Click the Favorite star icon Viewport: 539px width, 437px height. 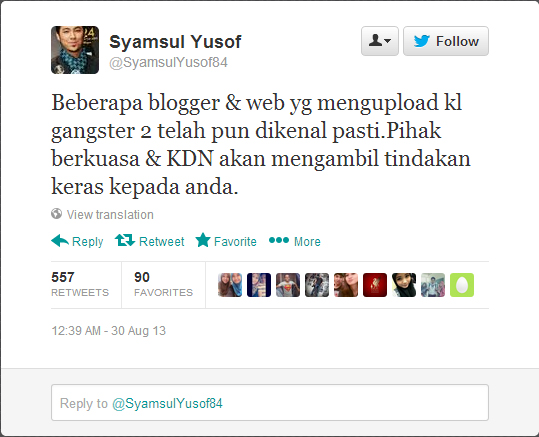click(x=203, y=240)
